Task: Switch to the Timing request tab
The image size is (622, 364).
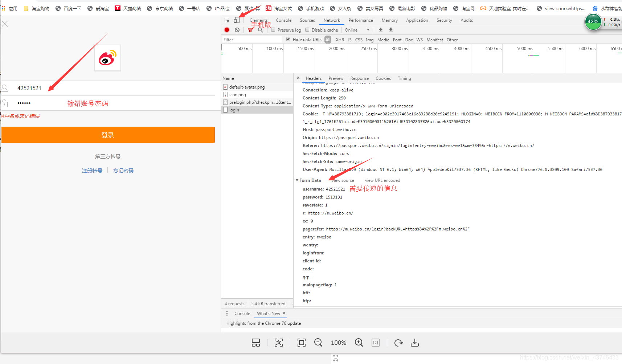Action: 404,78
